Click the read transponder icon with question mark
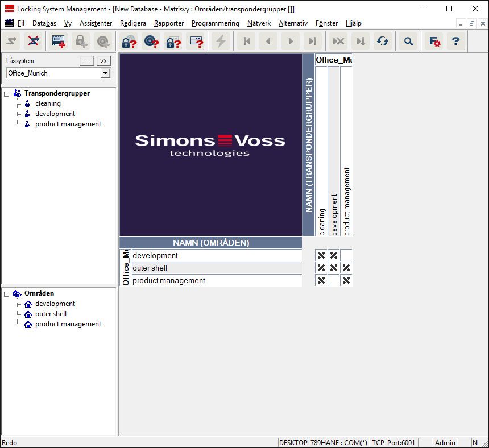Image resolution: width=489 pixels, height=448 pixels. pyautogui.click(x=151, y=41)
